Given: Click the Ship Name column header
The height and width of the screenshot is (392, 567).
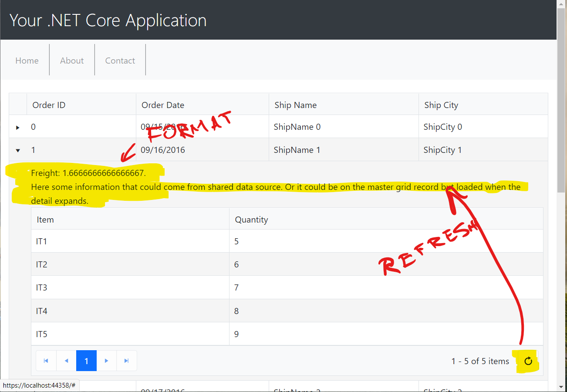Looking at the screenshot, I should click(x=296, y=105).
